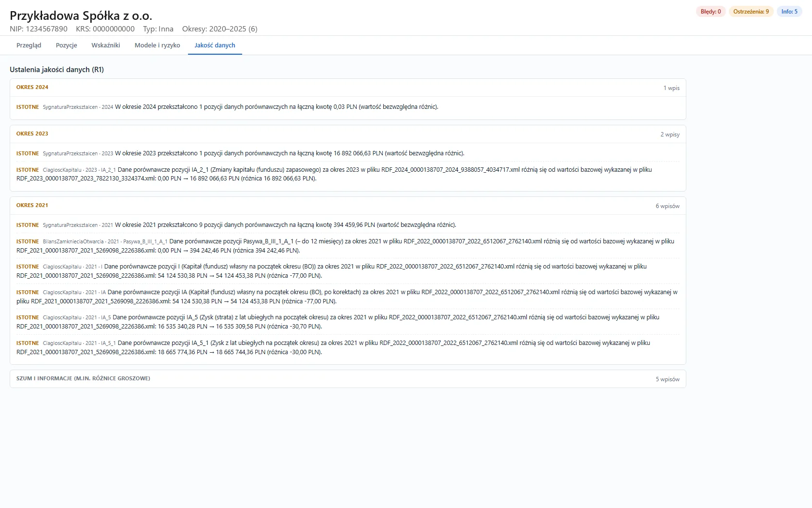Click the 6 wpisów count in OKRES 2021
The width and height of the screenshot is (812, 508).
click(667, 206)
